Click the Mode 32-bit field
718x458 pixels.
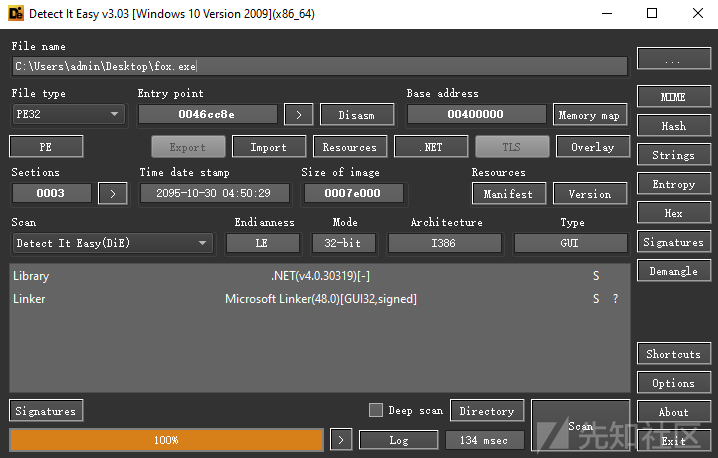tap(343, 243)
